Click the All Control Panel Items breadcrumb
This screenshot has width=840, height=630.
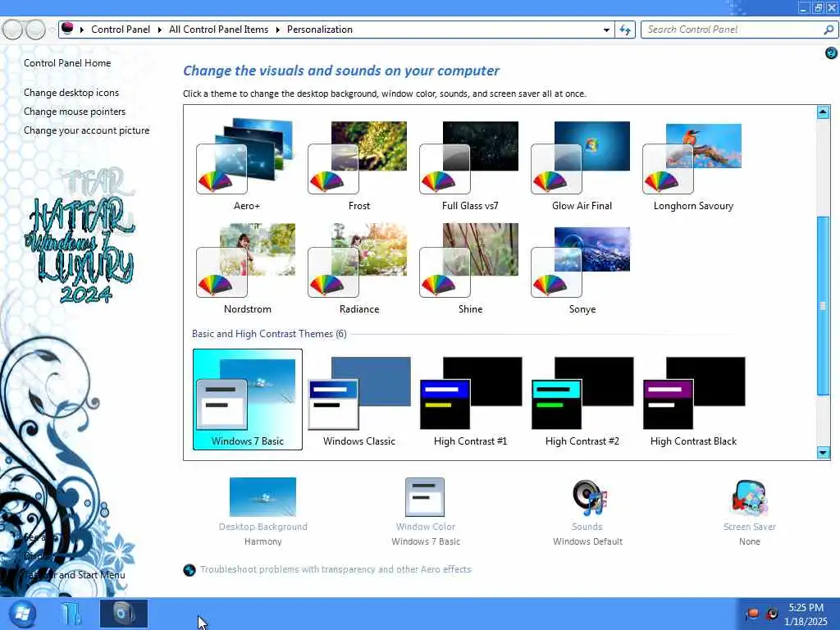coord(218,30)
